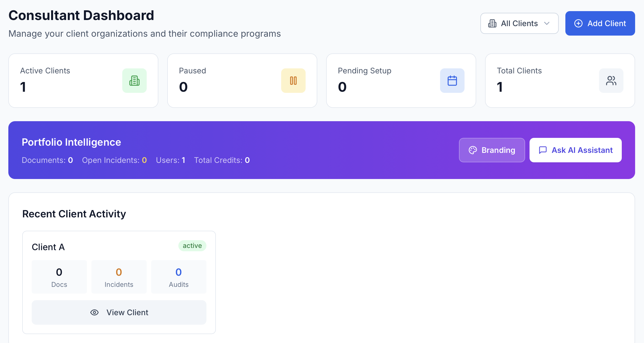Open the Ask AI Assistant panel
644x343 pixels.
(x=575, y=150)
